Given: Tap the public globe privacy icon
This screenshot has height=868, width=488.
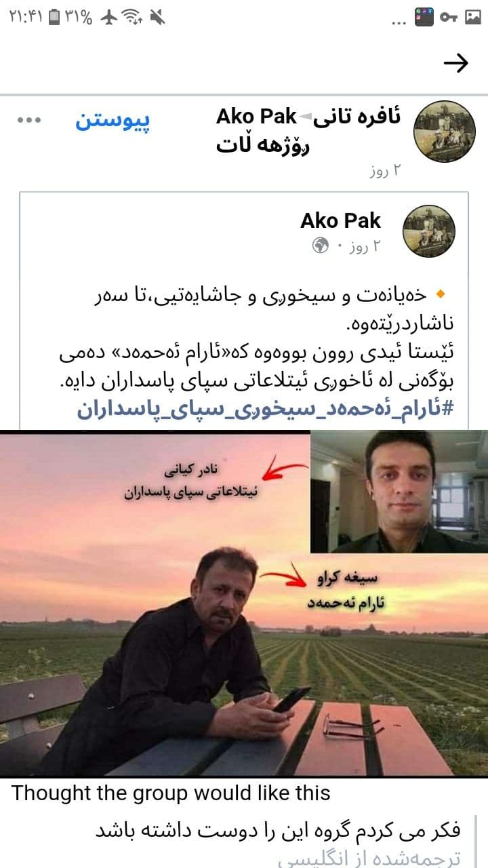Looking at the screenshot, I should point(321,246).
